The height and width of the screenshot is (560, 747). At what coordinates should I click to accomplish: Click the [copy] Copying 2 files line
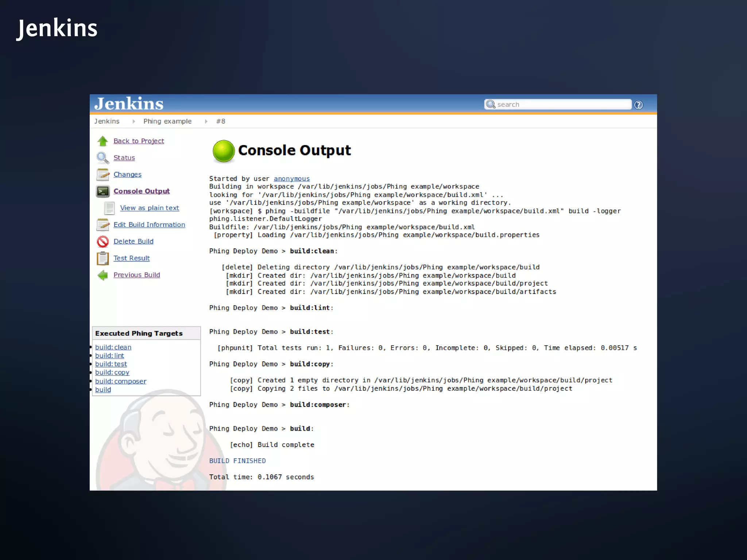401,389
